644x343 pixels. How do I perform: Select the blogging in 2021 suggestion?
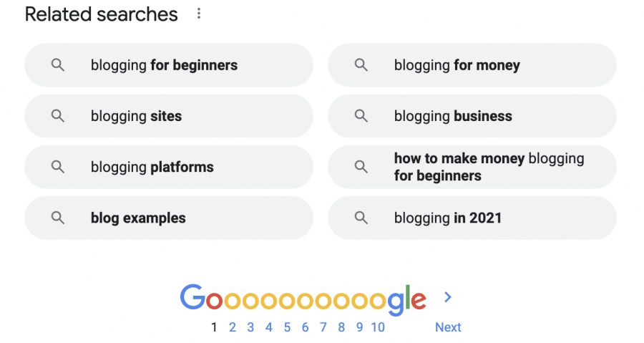[472, 218]
